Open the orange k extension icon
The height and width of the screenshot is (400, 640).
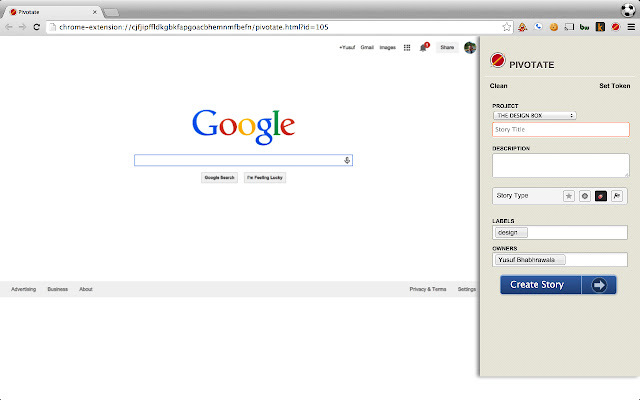coord(600,27)
